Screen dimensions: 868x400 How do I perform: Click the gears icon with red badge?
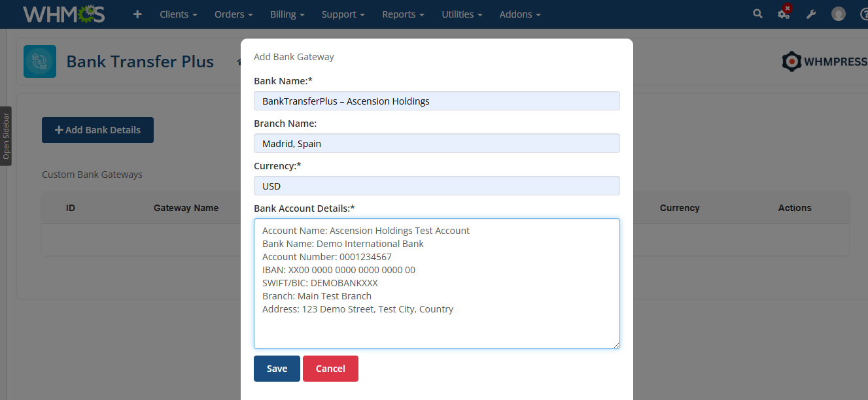click(x=784, y=14)
